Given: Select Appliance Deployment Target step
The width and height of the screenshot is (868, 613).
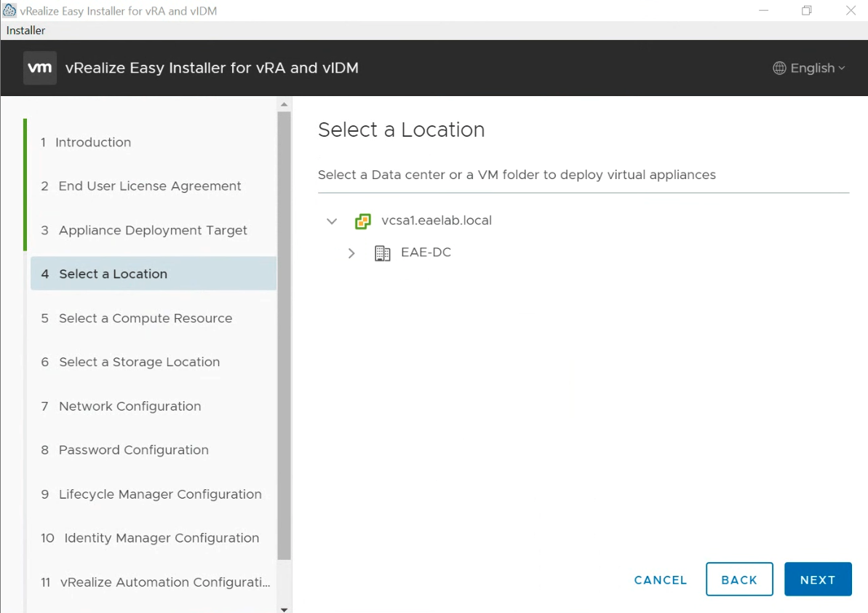Looking at the screenshot, I should 152,230.
